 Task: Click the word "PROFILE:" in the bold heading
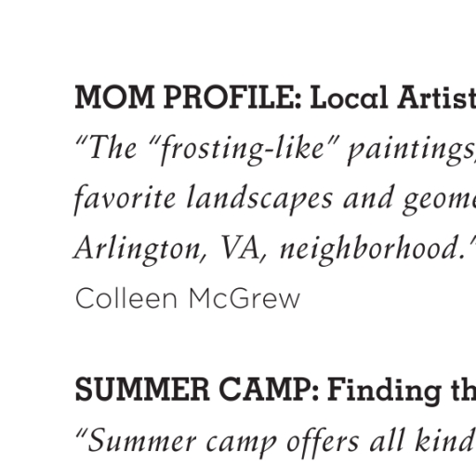232,98
